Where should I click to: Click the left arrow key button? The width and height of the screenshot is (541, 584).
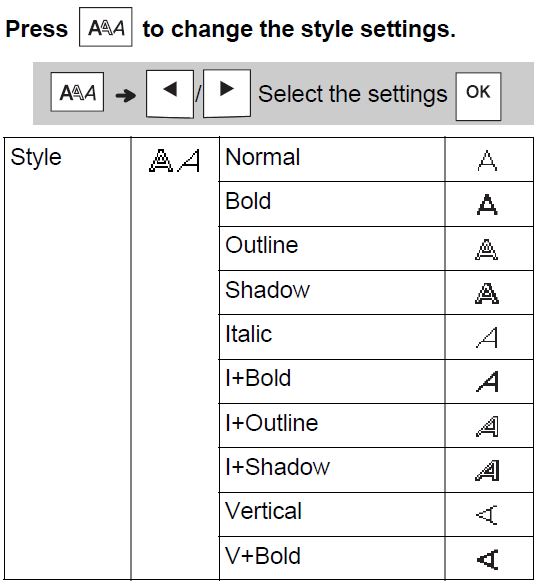[170, 94]
